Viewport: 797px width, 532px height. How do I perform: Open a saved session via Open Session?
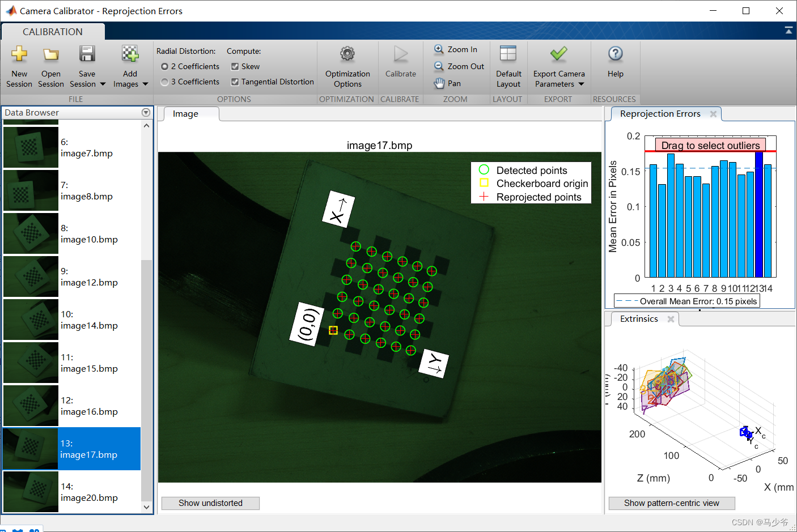point(51,54)
